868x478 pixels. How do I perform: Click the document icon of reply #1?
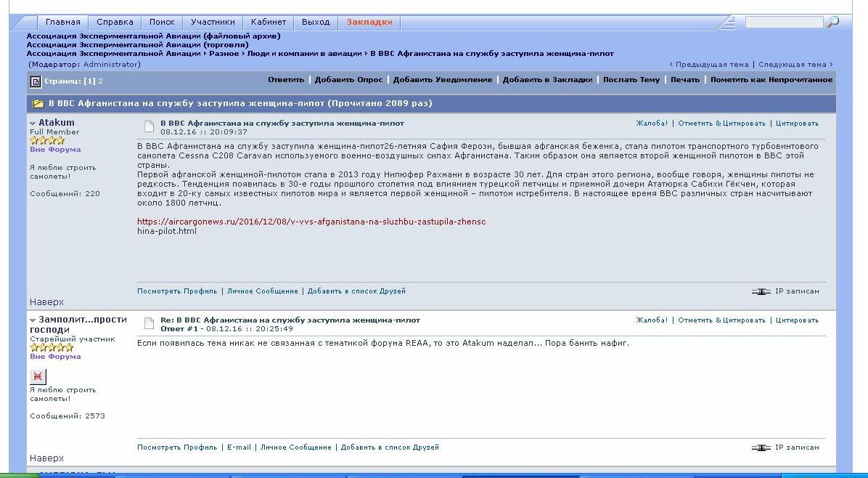(x=149, y=324)
